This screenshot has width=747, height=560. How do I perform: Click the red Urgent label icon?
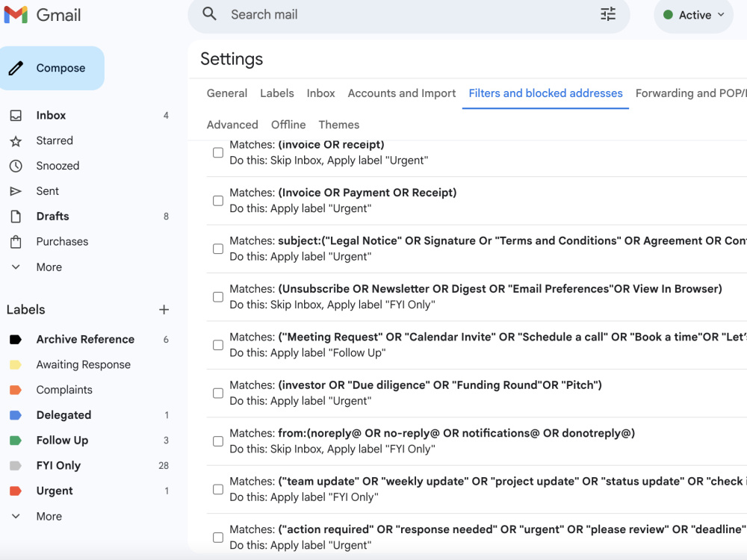pyautogui.click(x=16, y=491)
